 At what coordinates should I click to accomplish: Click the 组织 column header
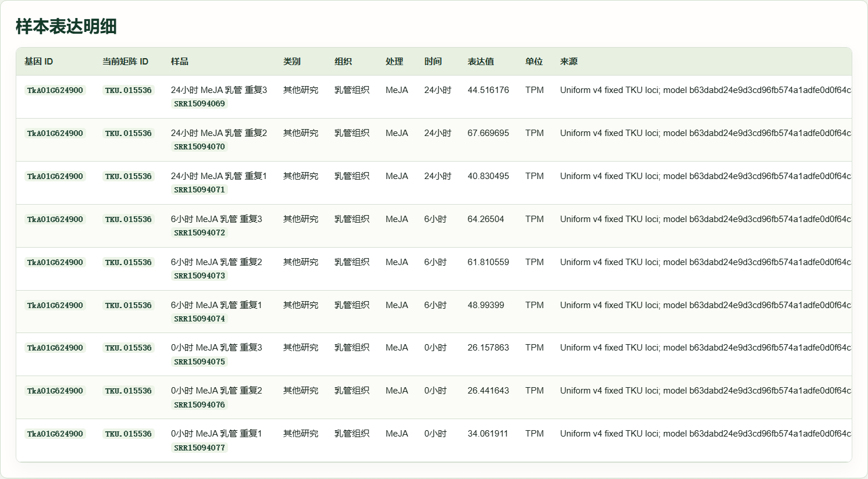click(x=343, y=62)
